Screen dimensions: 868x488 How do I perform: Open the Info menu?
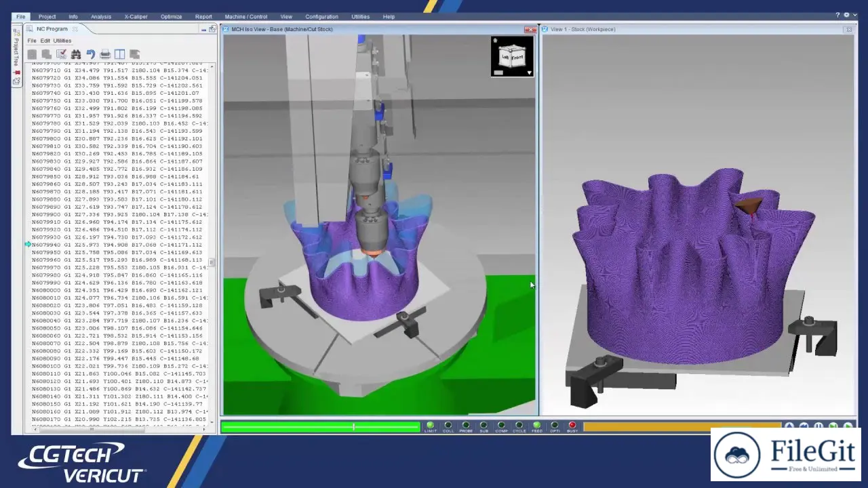(73, 16)
